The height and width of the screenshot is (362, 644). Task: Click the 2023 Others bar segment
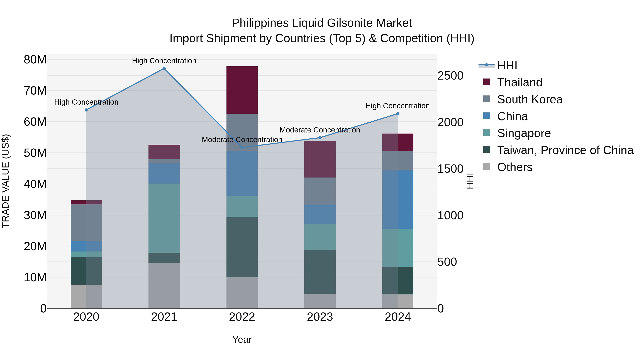[320, 301]
